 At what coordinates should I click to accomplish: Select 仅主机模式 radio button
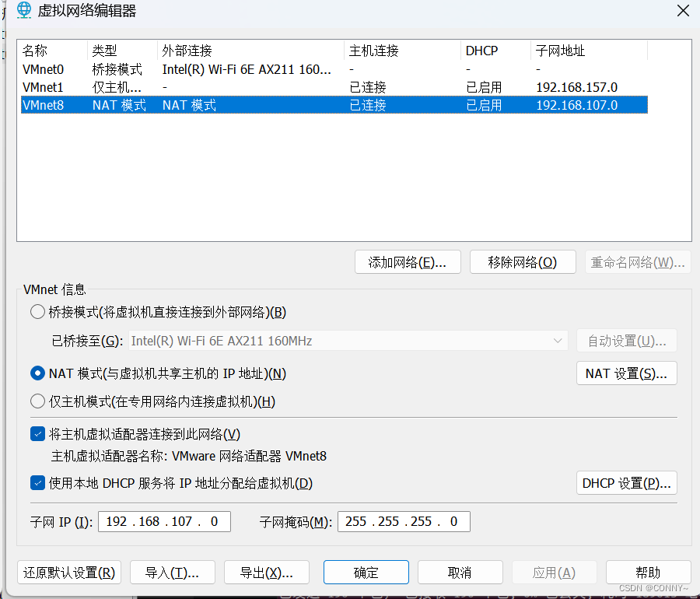click(x=37, y=401)
